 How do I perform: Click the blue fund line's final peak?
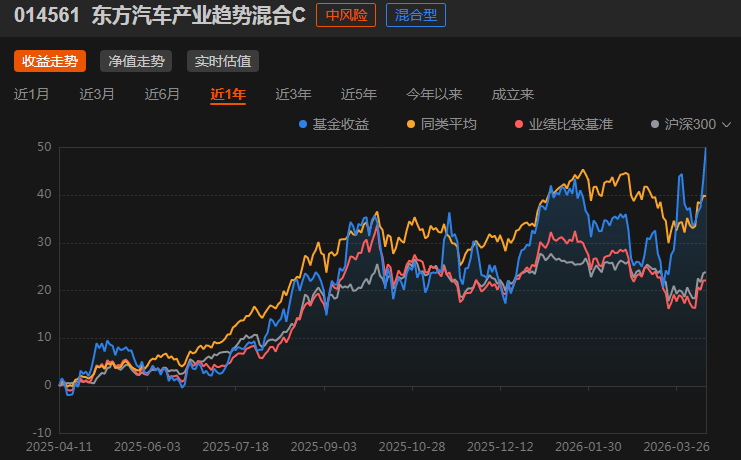tap(706, 148)
